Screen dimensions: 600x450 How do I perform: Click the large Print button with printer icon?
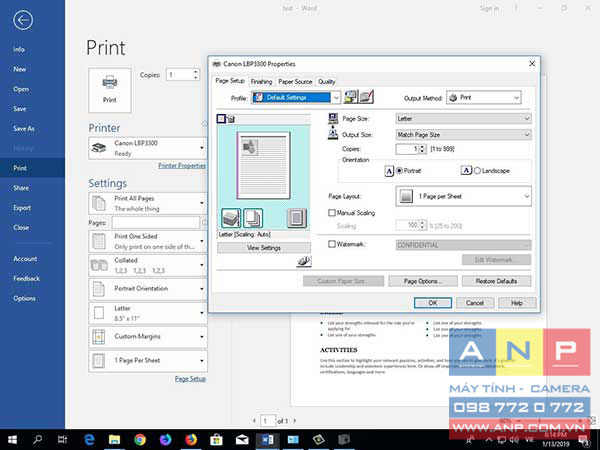click(110, 90)
